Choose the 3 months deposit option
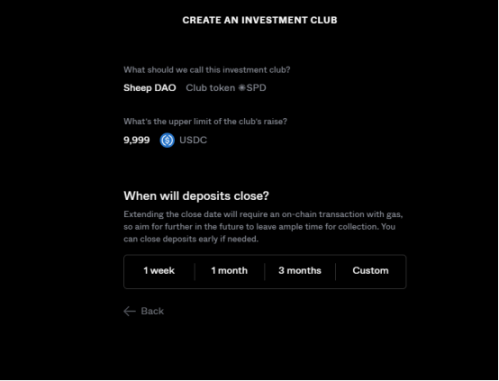Viewport: 499px width, 381px height. pyautogui.click(x=300, y=271)
